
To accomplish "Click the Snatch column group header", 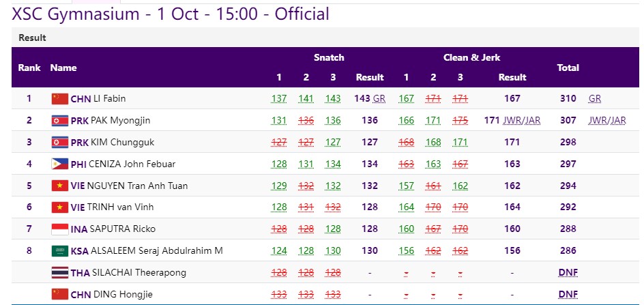I will pyautogui.click(x=329, y=57).
